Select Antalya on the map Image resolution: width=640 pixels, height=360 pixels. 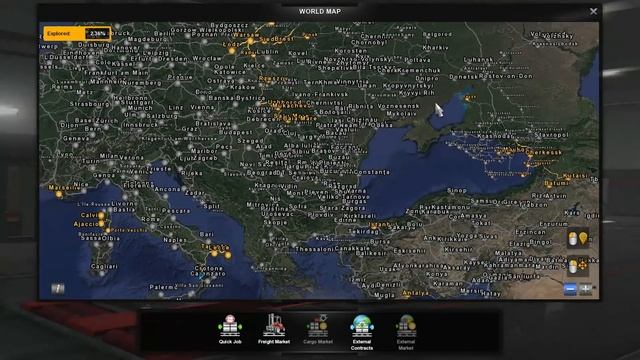point(416,293)
